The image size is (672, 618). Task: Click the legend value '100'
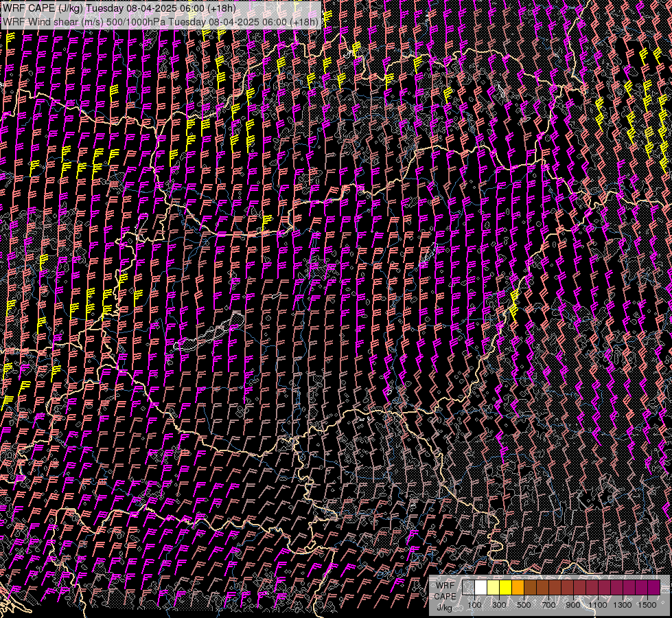click(474, 605)
